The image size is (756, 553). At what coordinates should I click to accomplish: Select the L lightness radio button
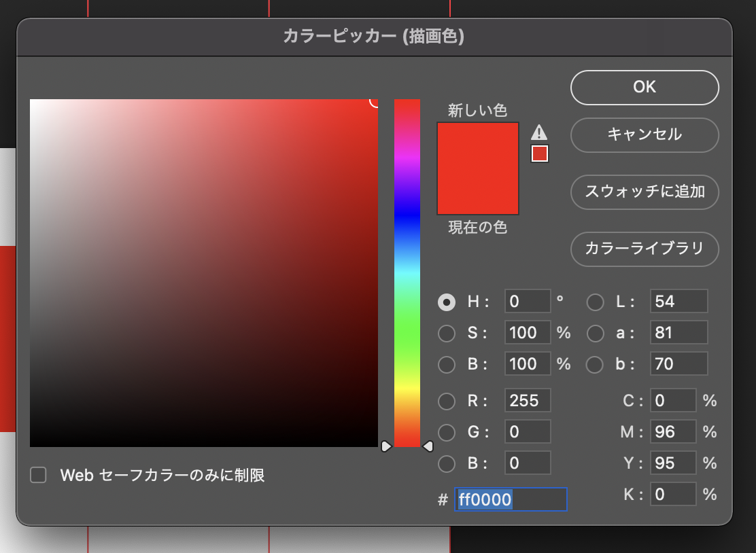coord(595,302)
